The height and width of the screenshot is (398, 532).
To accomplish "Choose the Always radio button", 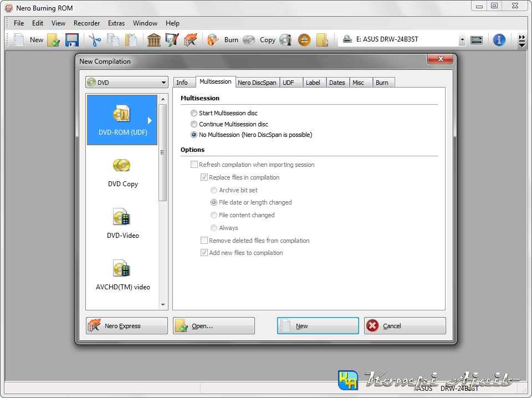I will point(214,228).
